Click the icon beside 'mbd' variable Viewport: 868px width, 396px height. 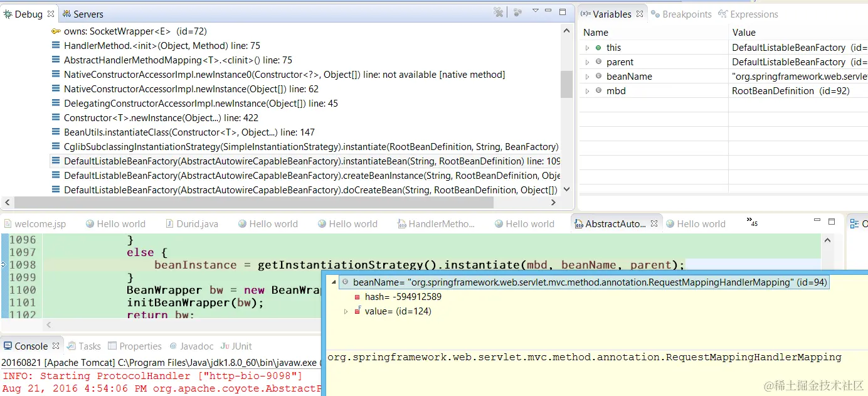[598, 90]
